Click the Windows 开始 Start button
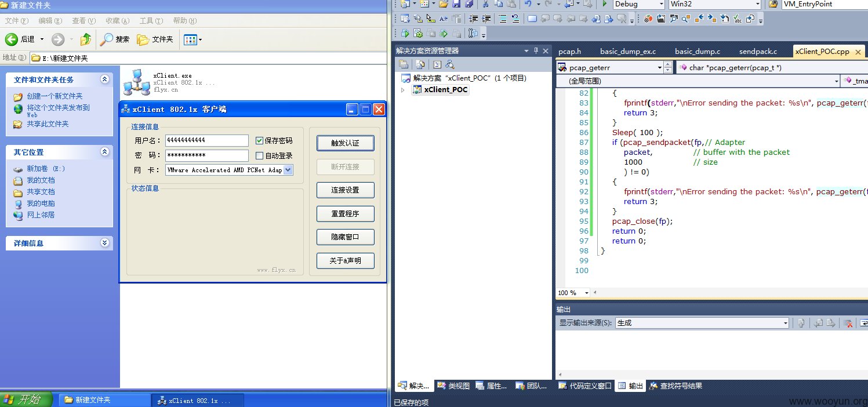Screen dimensions: 868x407 (x=27, y=399)
